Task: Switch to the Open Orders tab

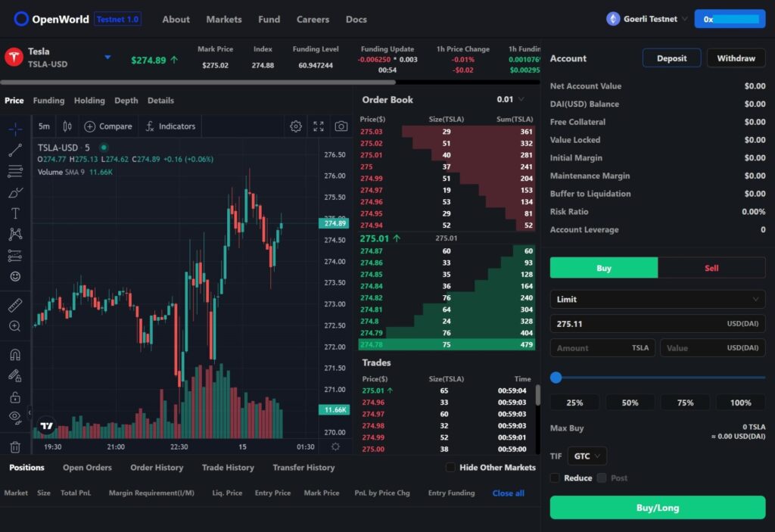Action: point(87,467)
